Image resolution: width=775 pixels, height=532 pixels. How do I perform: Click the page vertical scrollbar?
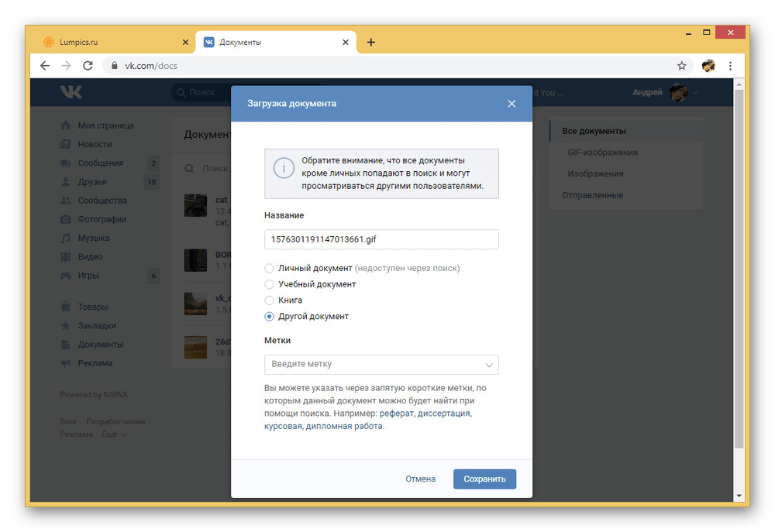click(x=739, y=269)
